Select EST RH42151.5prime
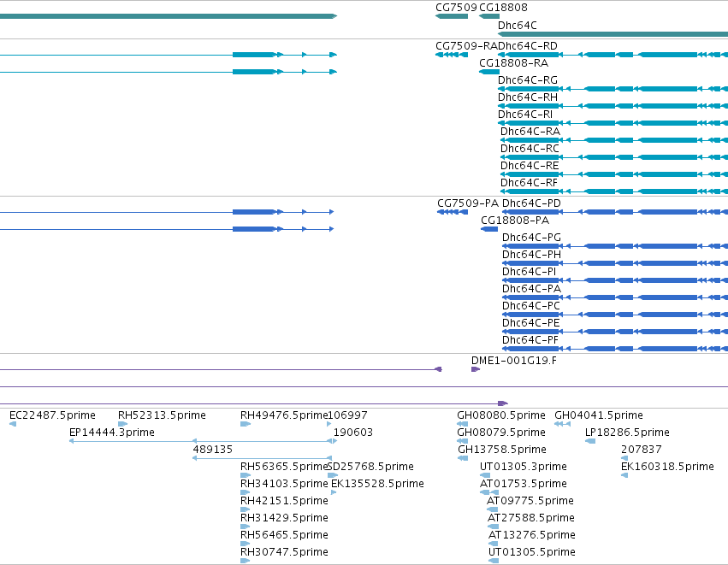This screenshot has width=728, height=565. pyautogui.click(x=284, y=501)
